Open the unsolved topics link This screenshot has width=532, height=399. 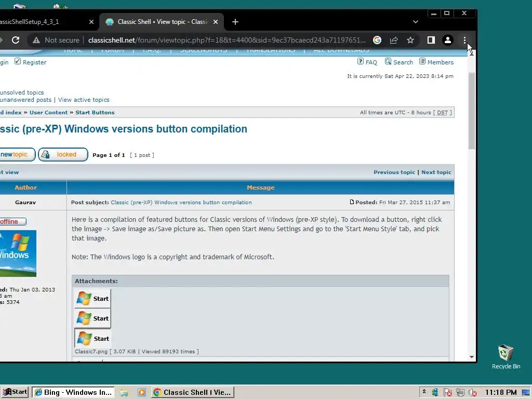(22, 92)
